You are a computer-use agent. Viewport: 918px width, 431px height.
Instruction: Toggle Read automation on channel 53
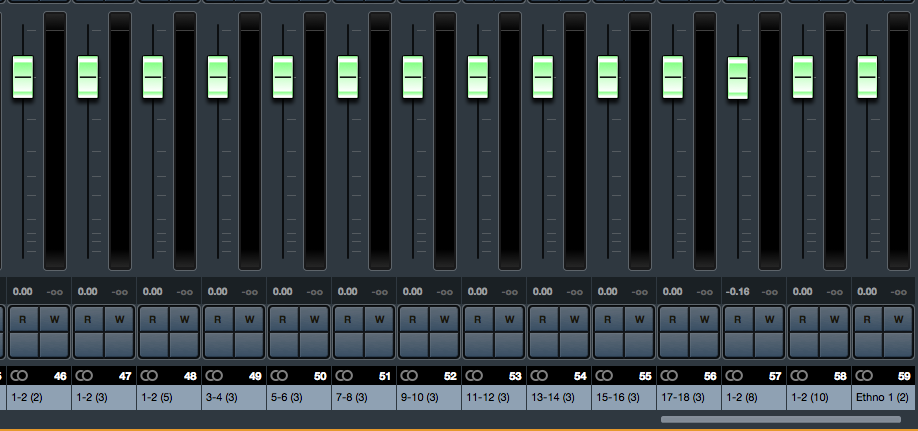tap(478, 319)
